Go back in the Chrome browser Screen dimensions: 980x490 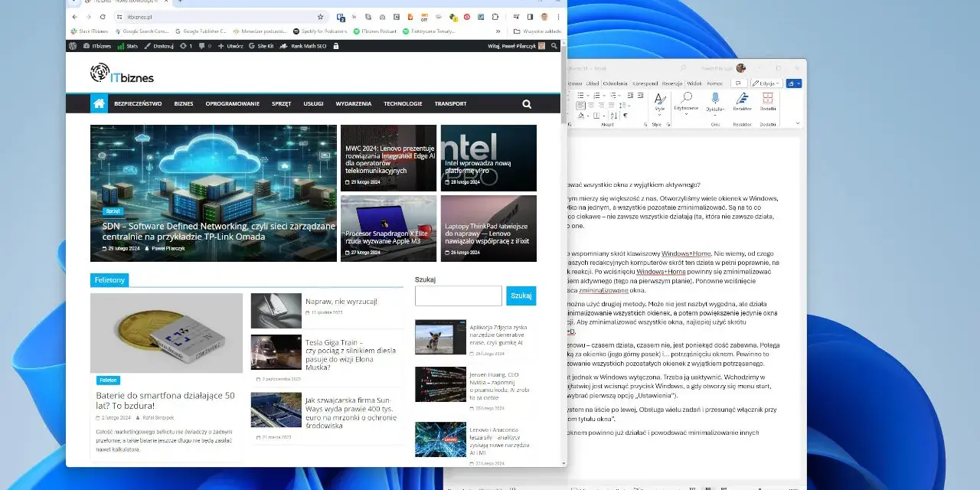[x=73, y=17]
